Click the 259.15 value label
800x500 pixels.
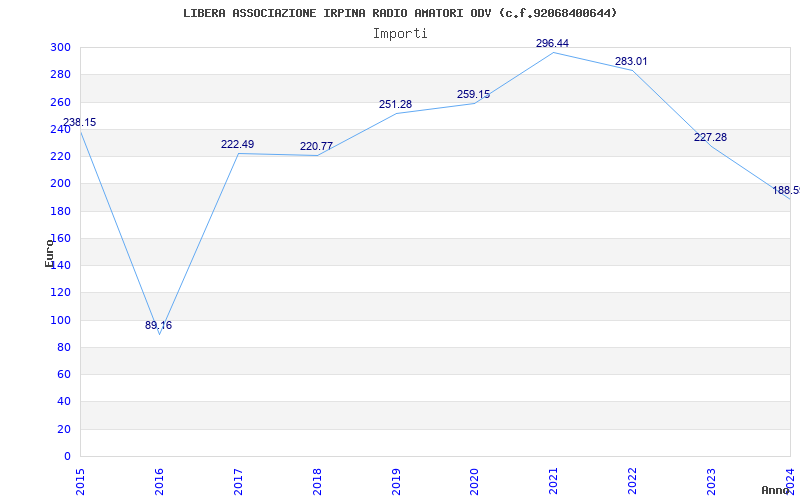click(473, 94)
